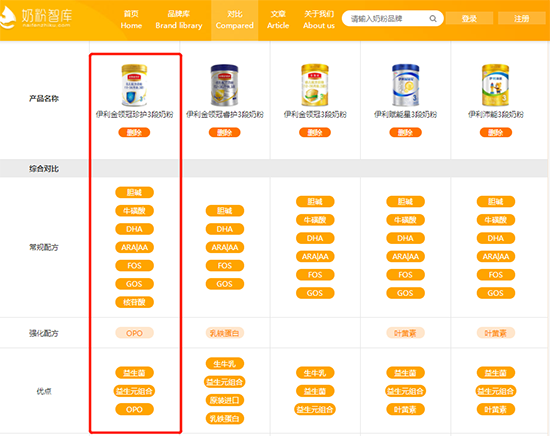Click the 强化配方 row label
The height and width of the screenshot is (436, 550).
(x=44, y=333)
